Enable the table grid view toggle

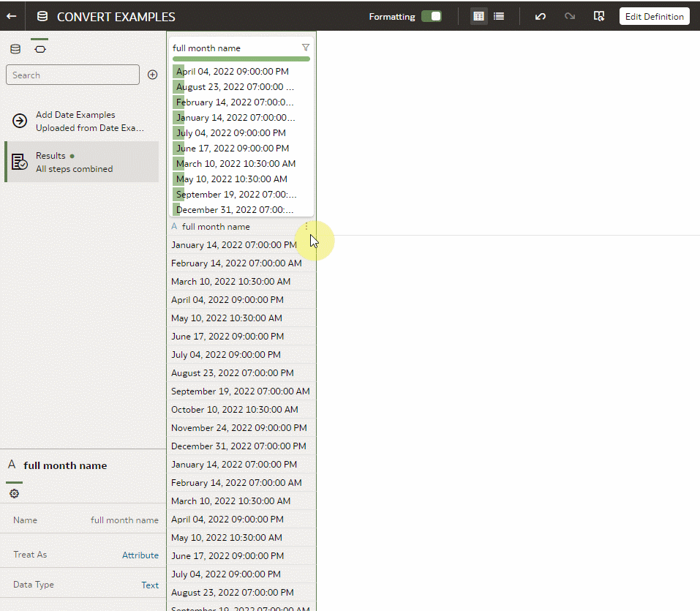pyautogui.click(x=478, y=15)
